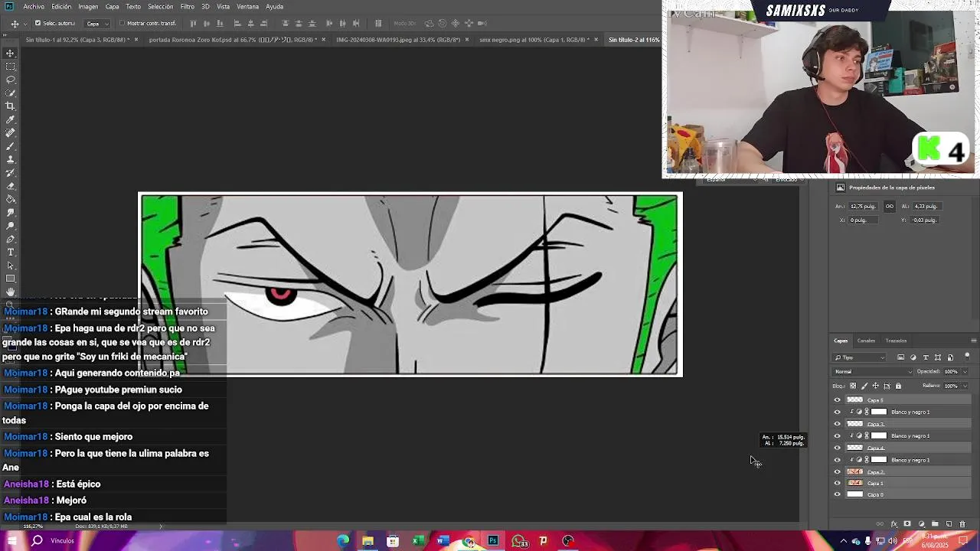Select the Spot Healing Brush tool
Viewport: 980px width, 551px height.
tap(10, 133)
